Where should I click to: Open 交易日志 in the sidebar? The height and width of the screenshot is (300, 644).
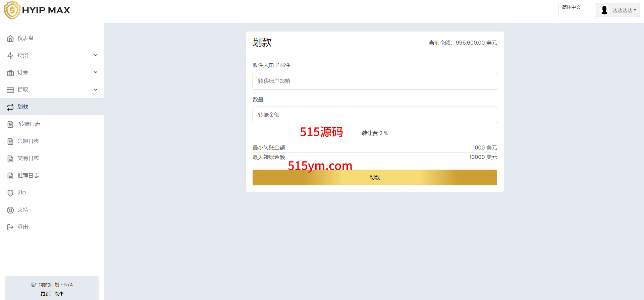click(28, 158)
